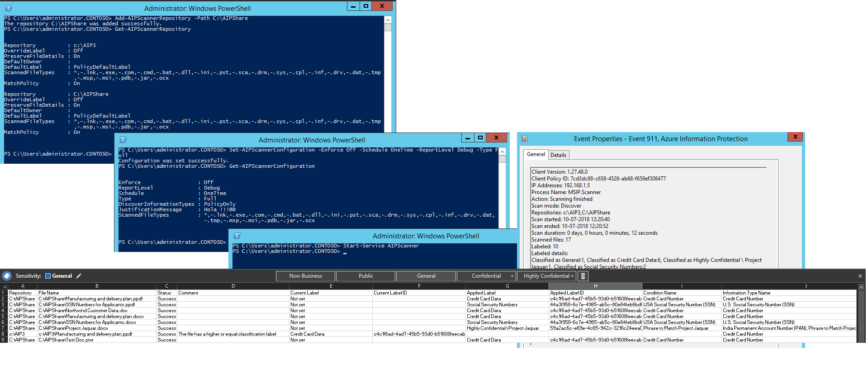Click the spreadsheet vertical scroll-up arrow
This screenshot has height=370, width=868.
(862, 287)
